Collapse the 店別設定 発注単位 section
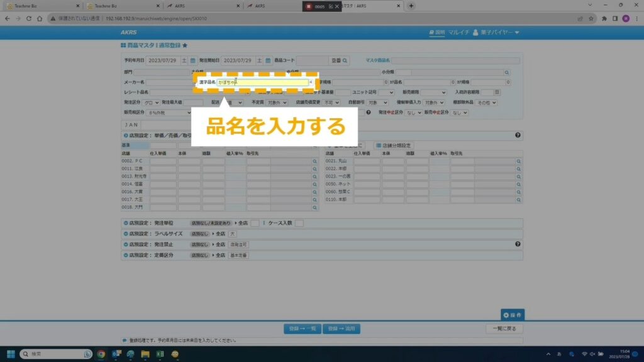Screen dimensions: 644x362 125,223
